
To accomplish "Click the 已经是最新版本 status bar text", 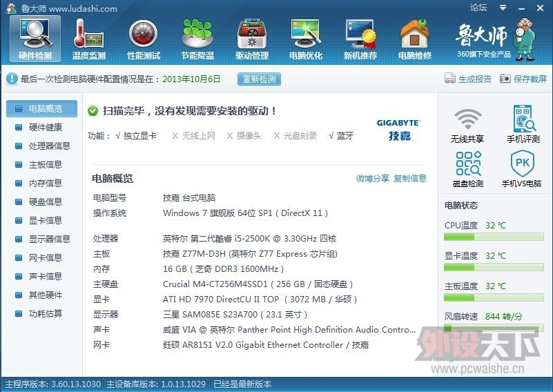I will coord(242,384).
